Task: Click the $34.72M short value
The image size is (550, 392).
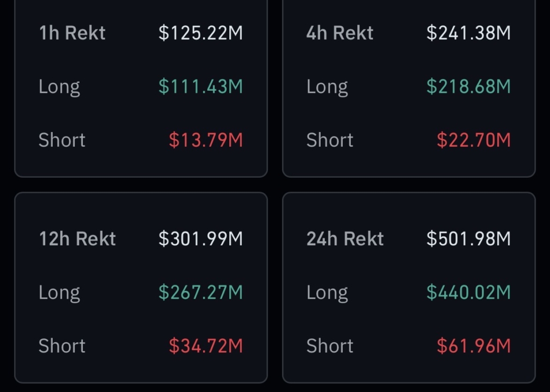Action: point(206,346)
